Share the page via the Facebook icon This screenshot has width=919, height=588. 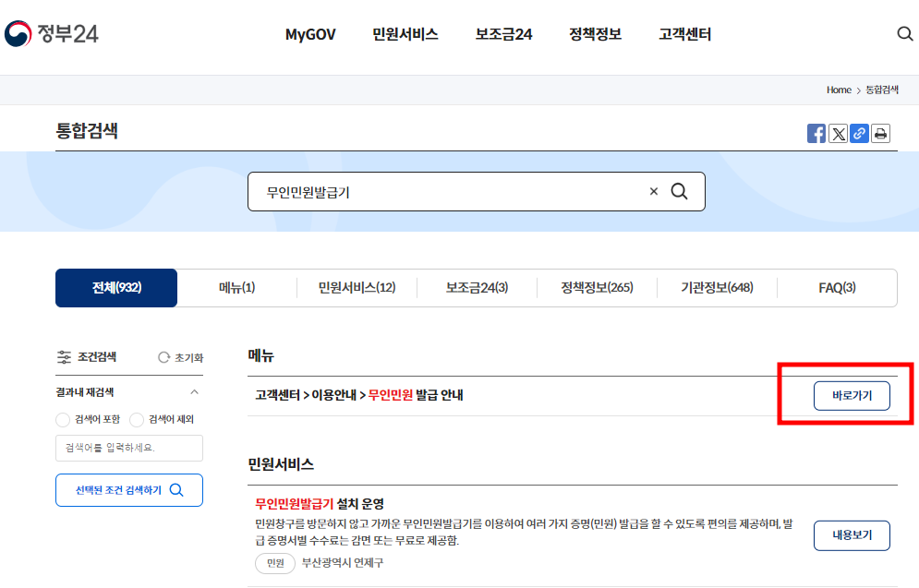tap(816, 133)
